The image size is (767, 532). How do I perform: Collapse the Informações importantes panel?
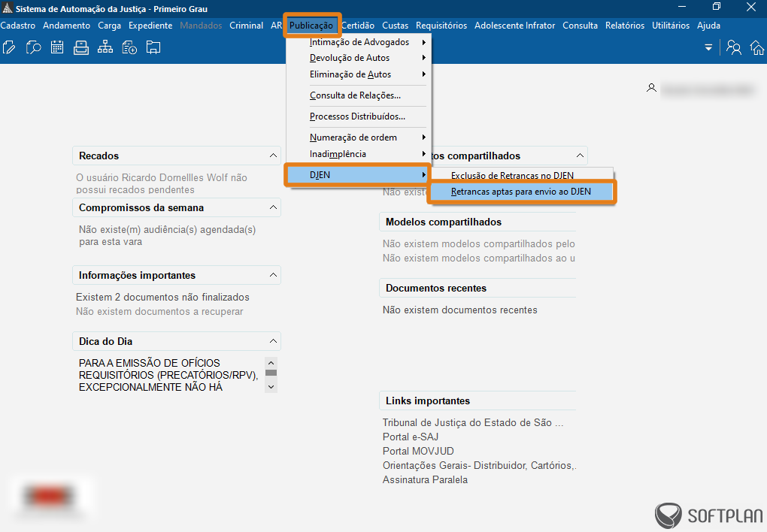point(273,275)
